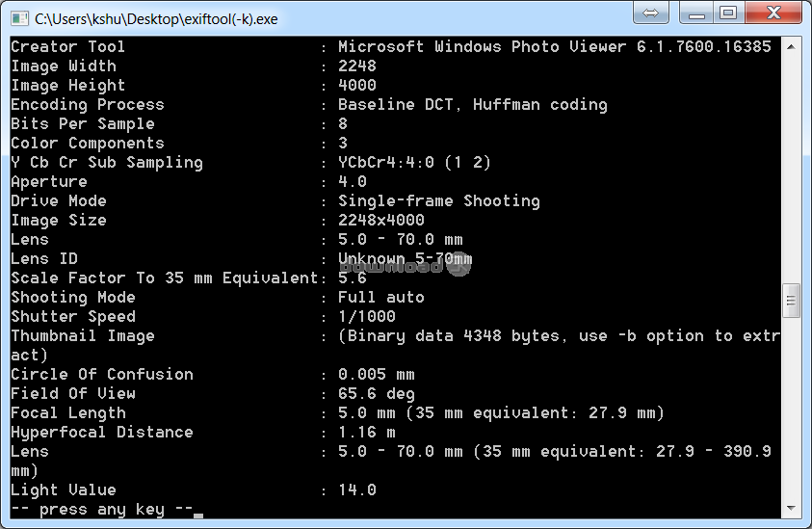812x529 pixels.
Task: Minimize the exiftool console window
Action: click(696, 13)
